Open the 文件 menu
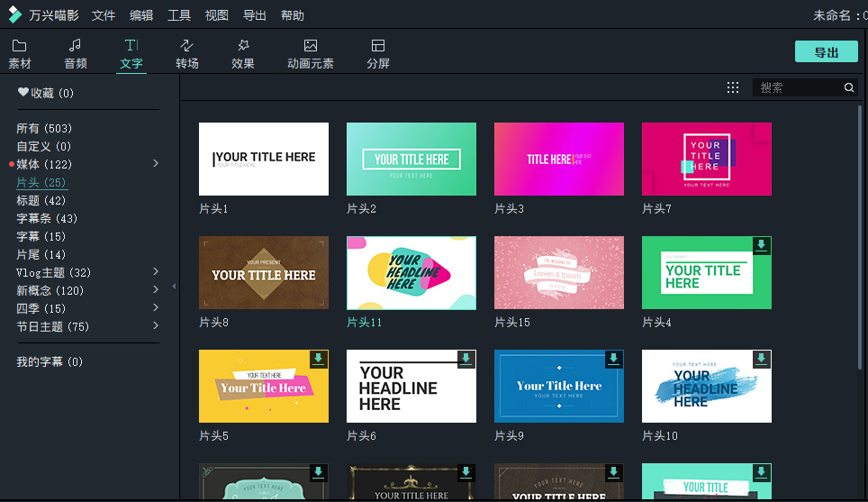The height and width of the screenshot is (502, 868). [x=104, y=15]
